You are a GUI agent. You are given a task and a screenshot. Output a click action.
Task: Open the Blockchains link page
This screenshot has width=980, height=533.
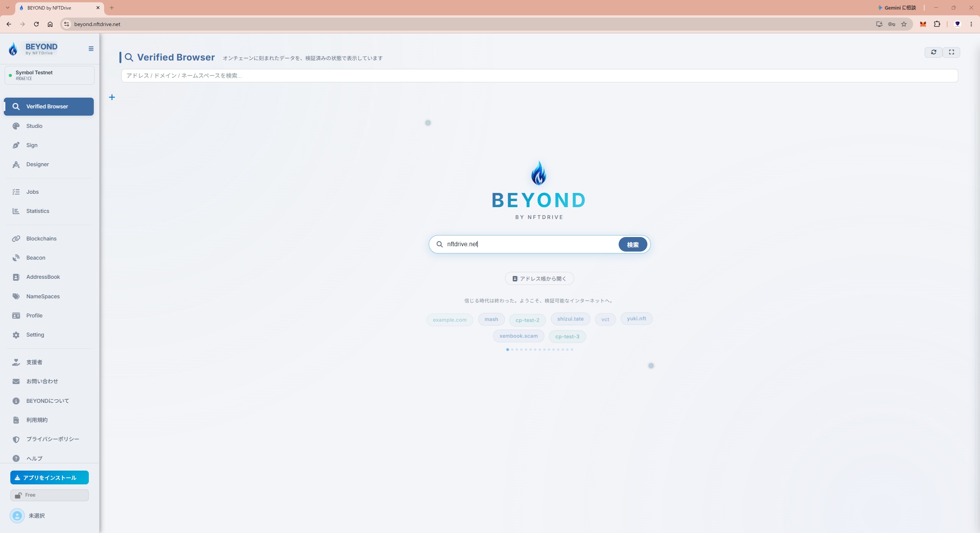(x=49, y=239)
